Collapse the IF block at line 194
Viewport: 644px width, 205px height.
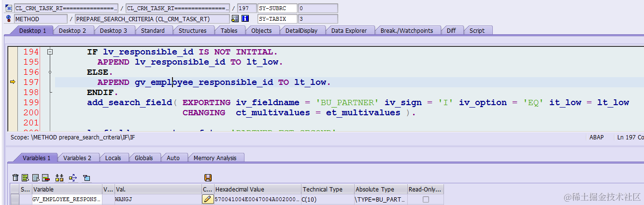(50, 52)
